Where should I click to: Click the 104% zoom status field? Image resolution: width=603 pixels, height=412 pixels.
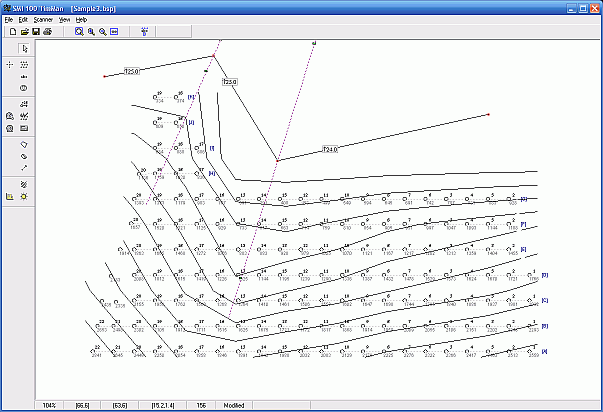49,405
